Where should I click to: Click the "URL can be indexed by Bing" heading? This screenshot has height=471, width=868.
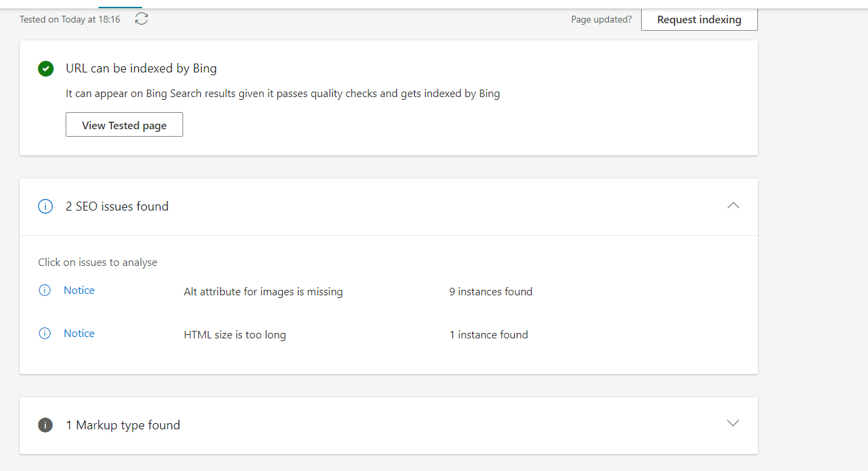pyautogui.click(x=141, y=68)
